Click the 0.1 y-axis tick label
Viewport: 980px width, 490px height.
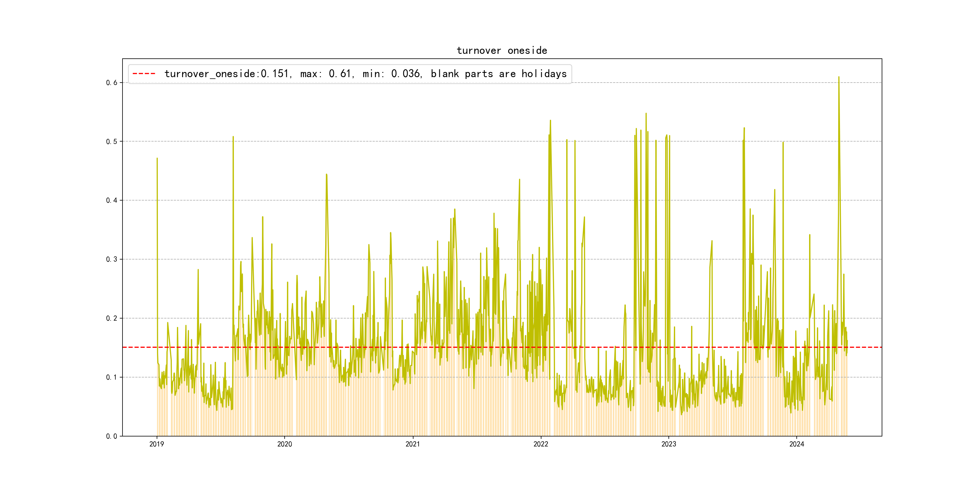112,377
